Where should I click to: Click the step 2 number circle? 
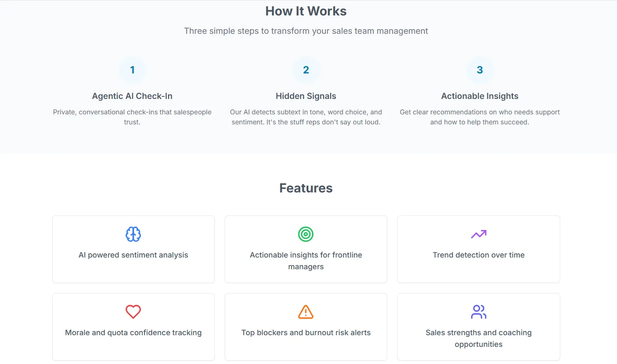point(306,70)
